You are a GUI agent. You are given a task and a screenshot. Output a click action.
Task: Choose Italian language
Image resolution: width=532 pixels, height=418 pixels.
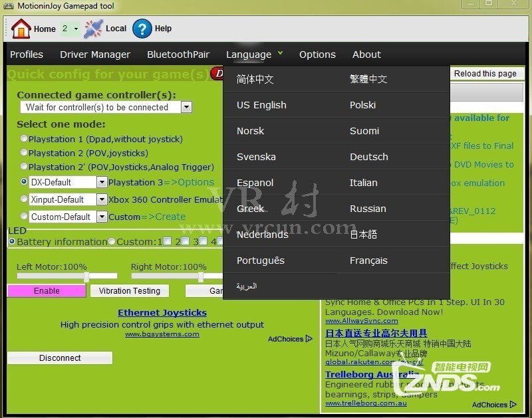click(x=363, y=183)
